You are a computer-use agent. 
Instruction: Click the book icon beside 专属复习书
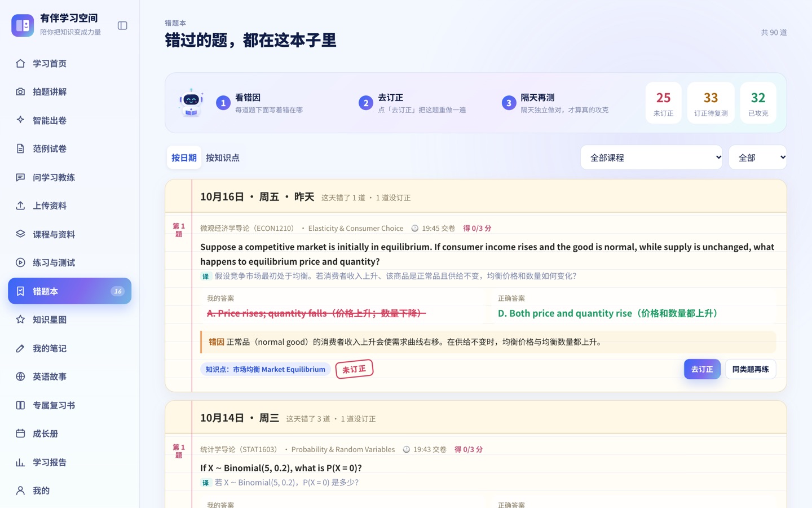[20, 405]
